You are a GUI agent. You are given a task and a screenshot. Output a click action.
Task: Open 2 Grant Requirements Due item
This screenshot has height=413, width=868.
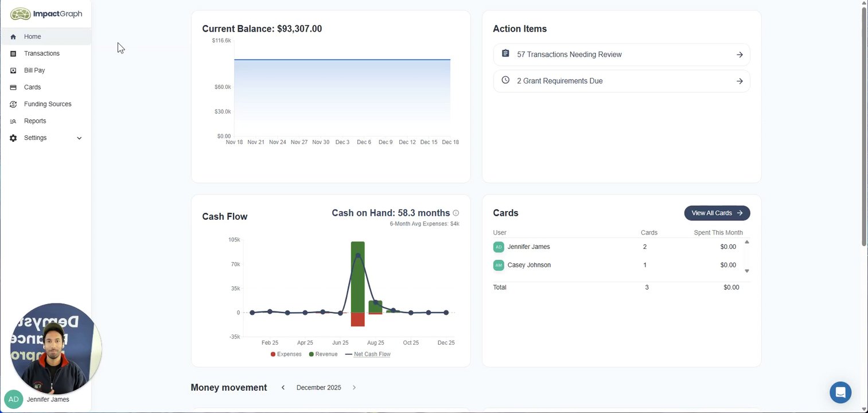coord(621,81)
